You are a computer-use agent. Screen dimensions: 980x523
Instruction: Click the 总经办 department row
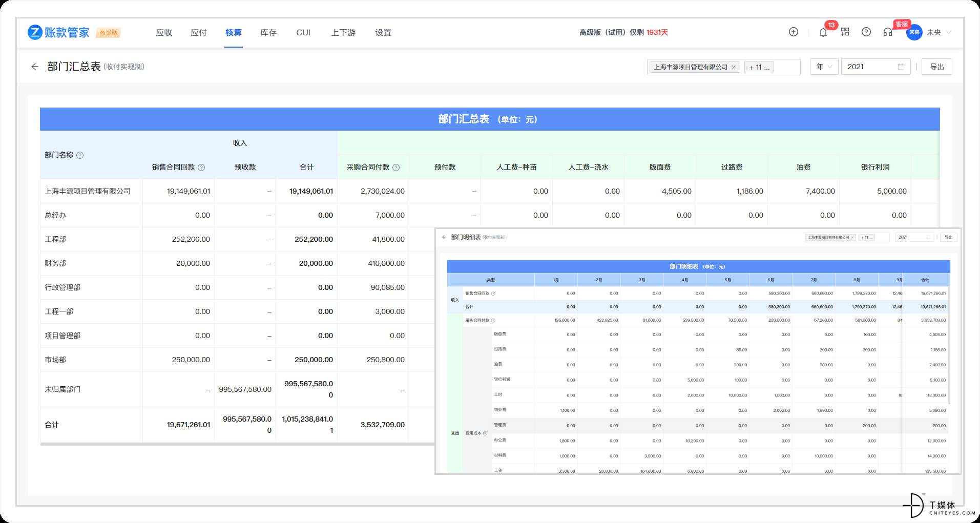(x=55, y=215)
